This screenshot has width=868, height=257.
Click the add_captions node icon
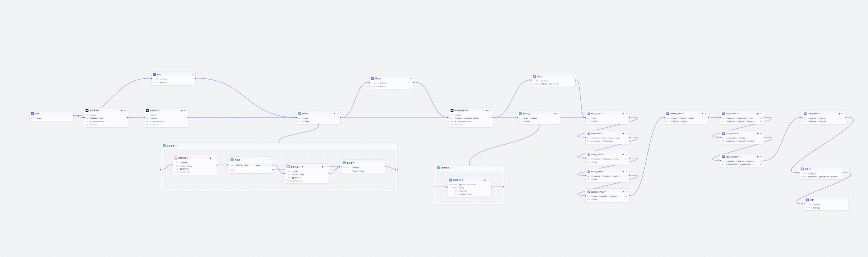(x=723, y=157)
